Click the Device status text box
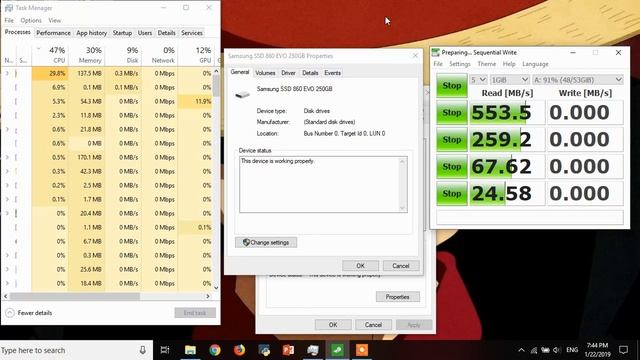The image size is (640, 360). (323, 184)
